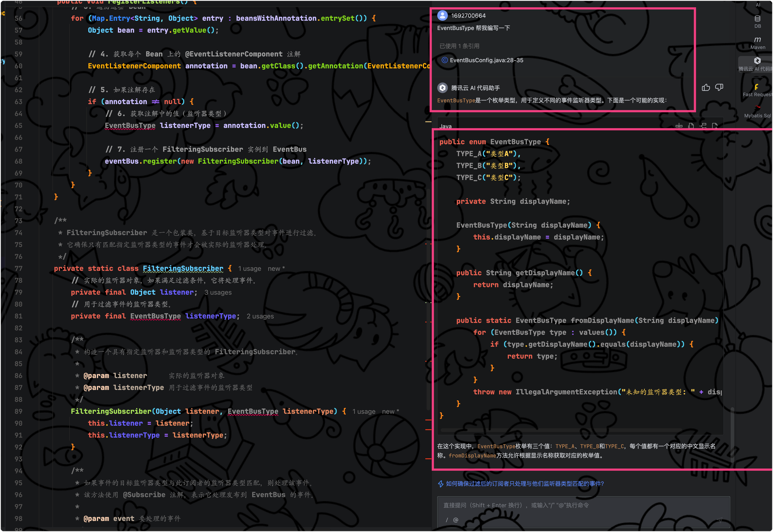The image size is (773, 532).
Task: Click '2 usages' hint next to listenerType field
Action: pyautogui.click(x=260, y=316)
